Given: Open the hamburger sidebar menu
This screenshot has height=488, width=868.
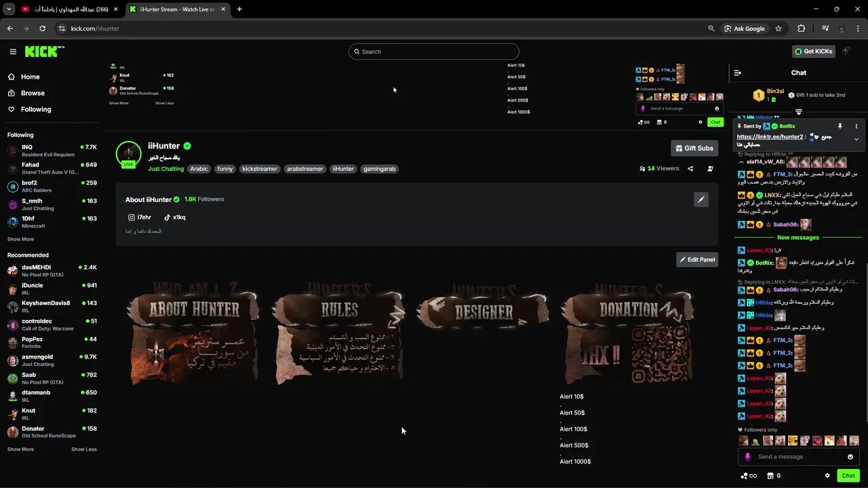Looking at the screenshot, I should pos(13,52).
